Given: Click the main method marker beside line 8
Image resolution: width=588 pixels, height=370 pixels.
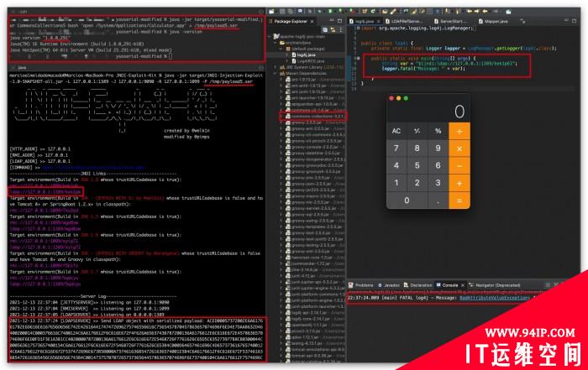Looking at the screenshot, I should point(358,59).
